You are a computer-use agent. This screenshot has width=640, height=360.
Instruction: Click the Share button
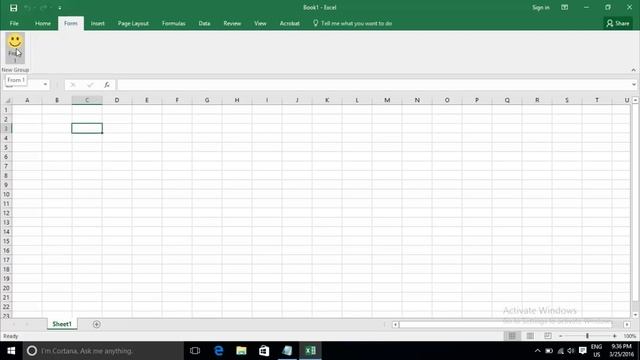(x=618, y=23)
